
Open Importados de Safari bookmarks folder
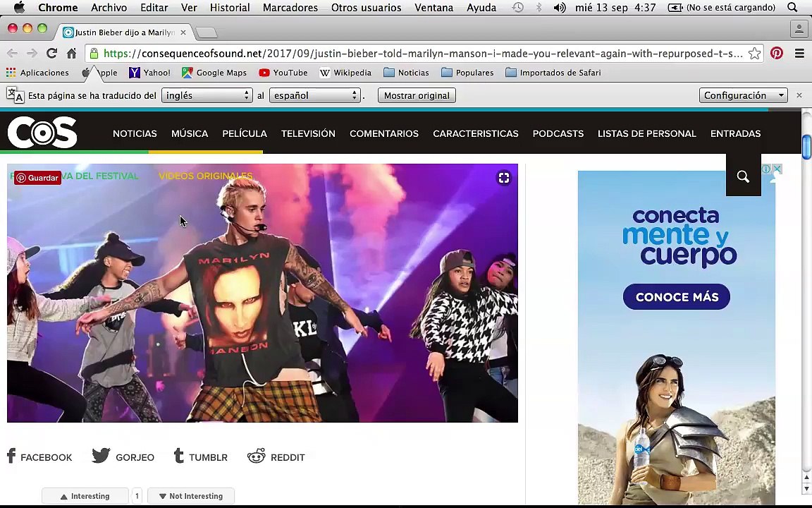553,73
